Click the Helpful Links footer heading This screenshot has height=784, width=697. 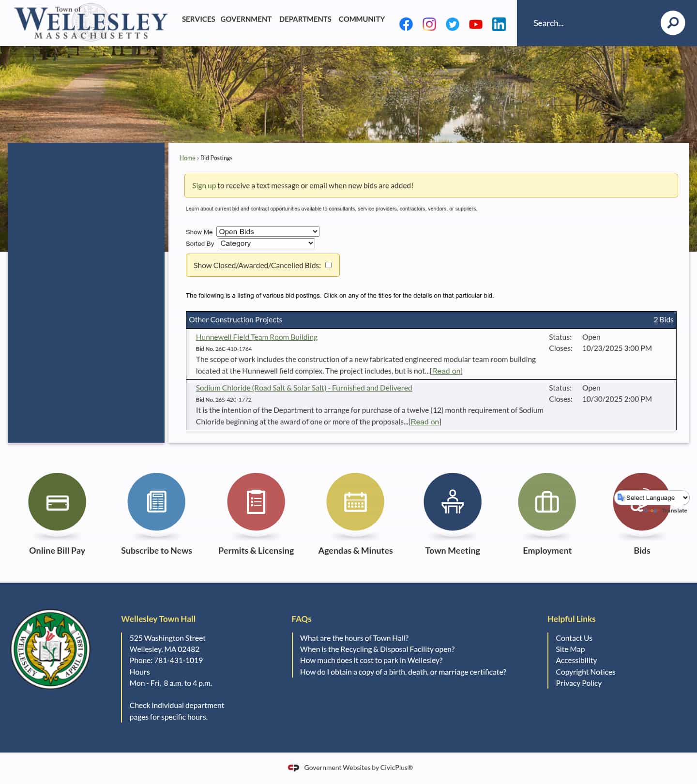click(571, 619)
